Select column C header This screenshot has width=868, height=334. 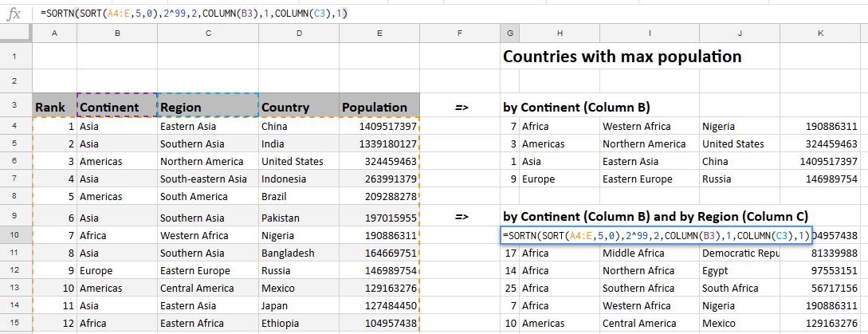point(207,33)
